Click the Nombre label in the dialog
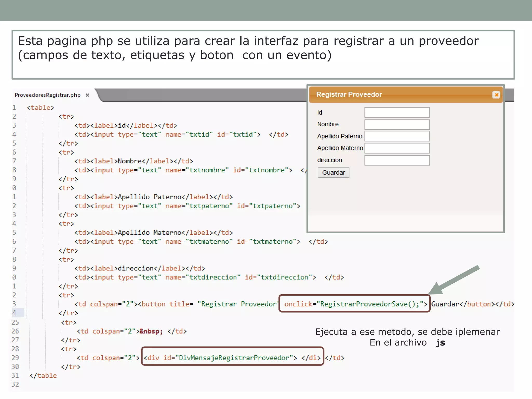The width and height of the screenshot is (532, 399). [328, 124]
